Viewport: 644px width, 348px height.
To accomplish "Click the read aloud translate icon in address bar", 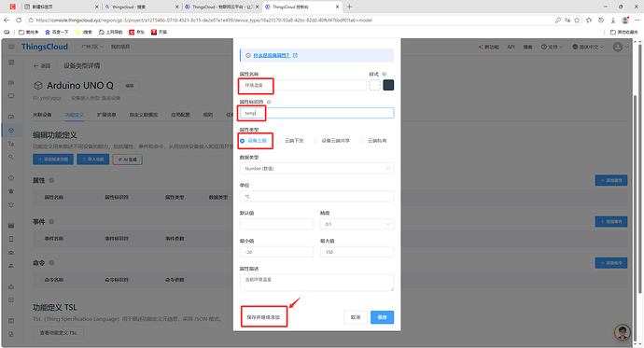I will pyautogui.click(x=567, y=20).
